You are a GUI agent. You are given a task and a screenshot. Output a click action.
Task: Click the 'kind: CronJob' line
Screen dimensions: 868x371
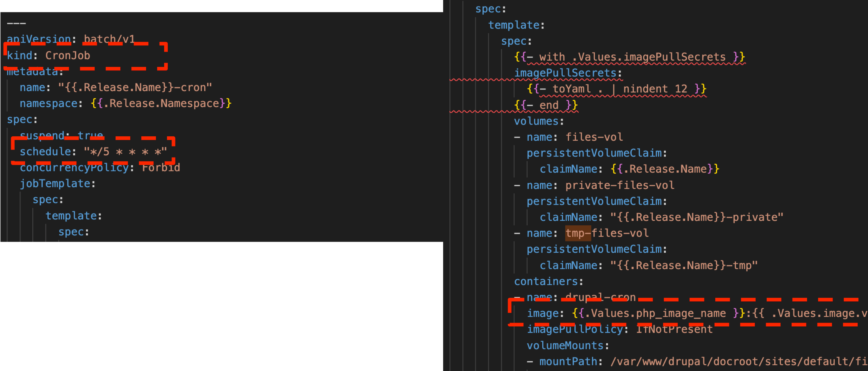pos(49,55)
